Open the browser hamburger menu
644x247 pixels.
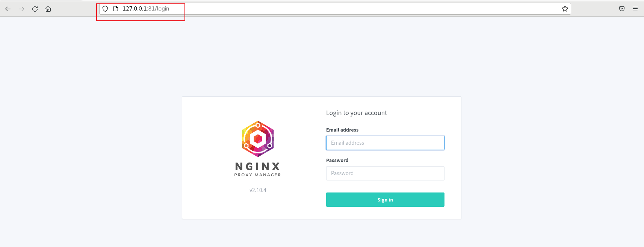click(x=635, y=9)
